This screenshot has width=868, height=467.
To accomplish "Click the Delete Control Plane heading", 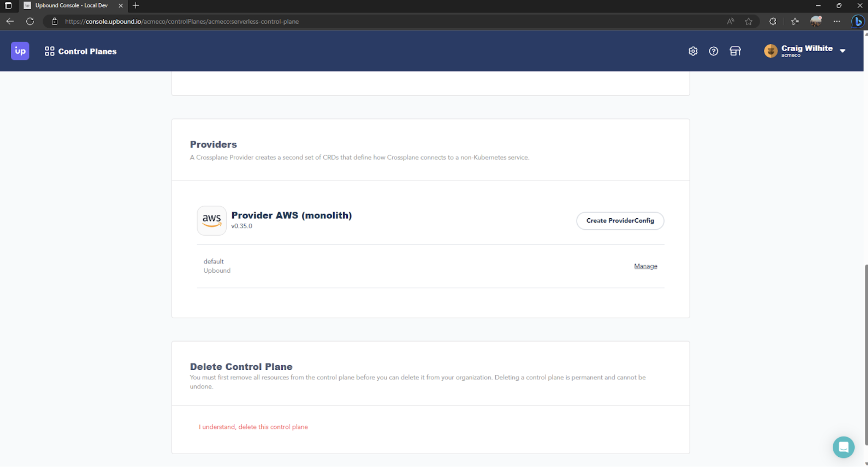I will click(x=241, y=367).
